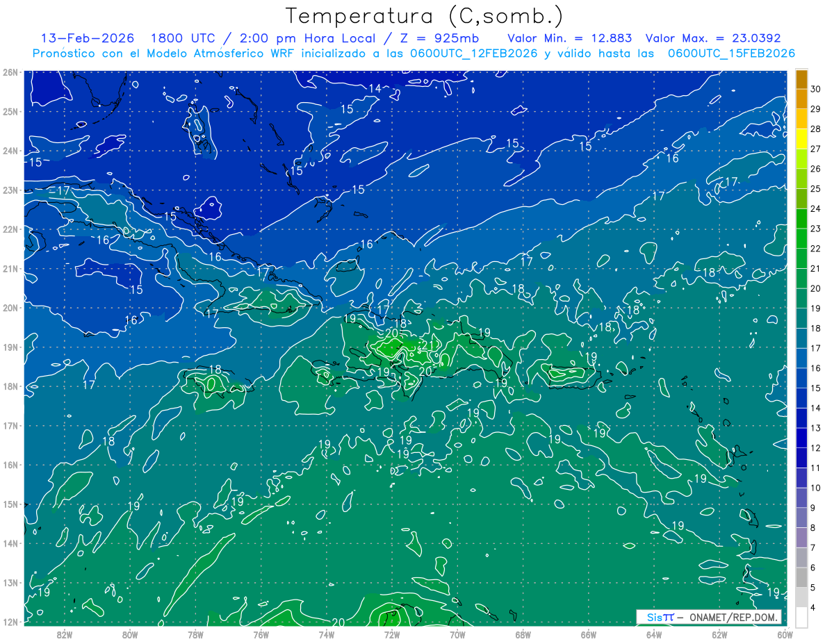Click the '78W' longitude axis label
This screenshot has width=834, height=644.
195,634
